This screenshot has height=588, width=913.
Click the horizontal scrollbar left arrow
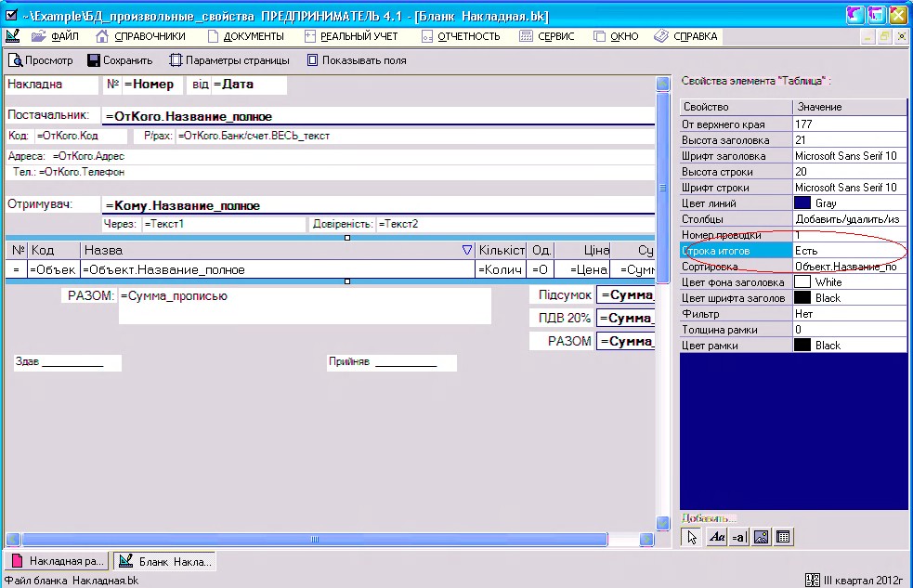coord(13,539)
